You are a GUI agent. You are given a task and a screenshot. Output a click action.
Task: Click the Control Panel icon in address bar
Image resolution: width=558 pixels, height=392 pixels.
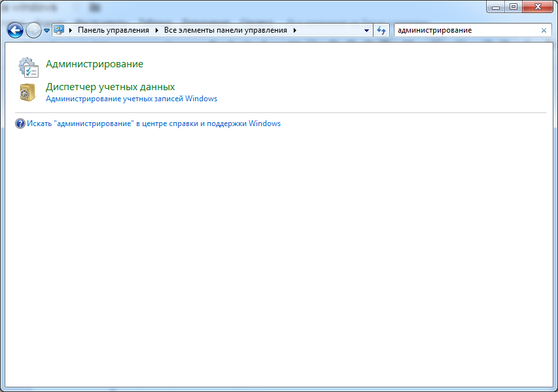point(59,30)
